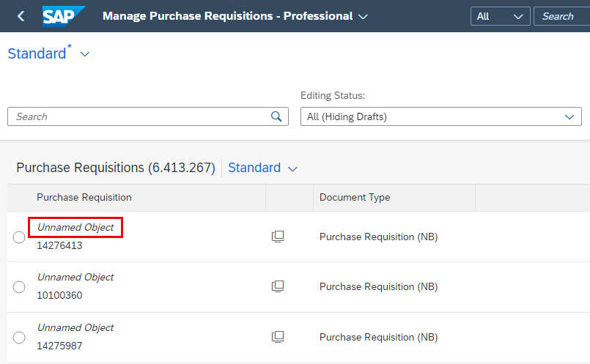Click the Editing Status dropdown arrow
This screenshot has height=364, width=590.
point(569,117)
